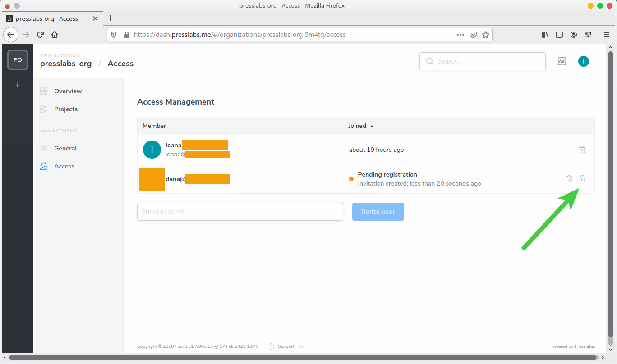Delete pending invitation for dana
617x364 pixels.
click(582, 179)
